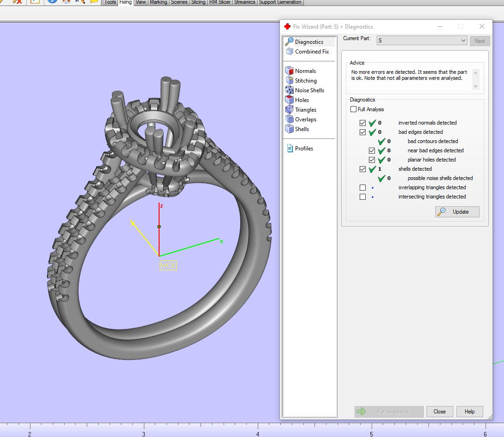
Task: Expand the Current Part dropdown
Action: [463, 41]
